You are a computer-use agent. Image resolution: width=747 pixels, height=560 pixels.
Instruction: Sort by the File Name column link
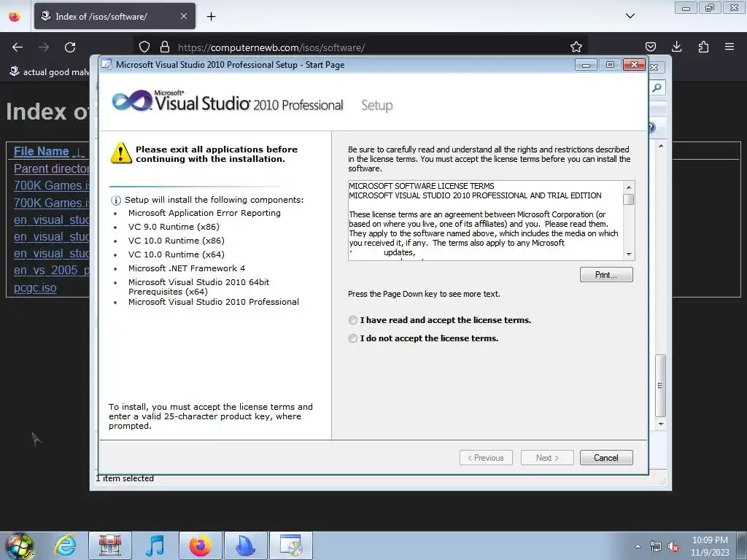click(x=42, y=152)
